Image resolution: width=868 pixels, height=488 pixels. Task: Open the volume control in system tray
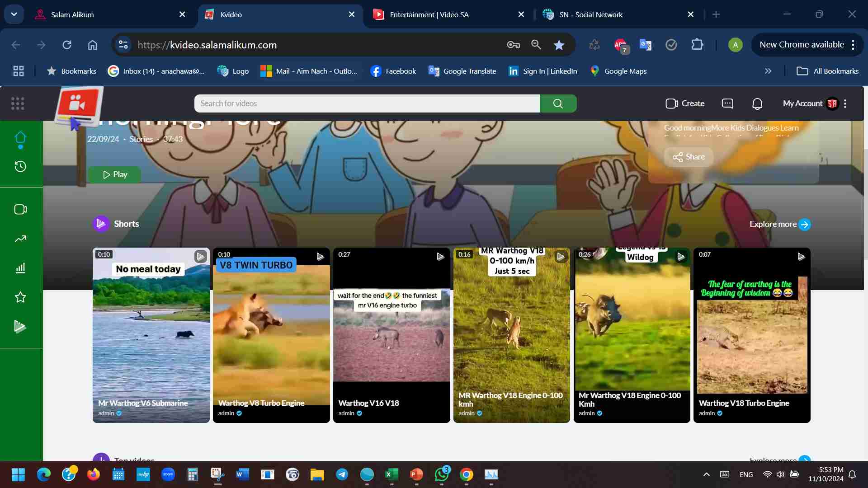[x=781, y=474]
